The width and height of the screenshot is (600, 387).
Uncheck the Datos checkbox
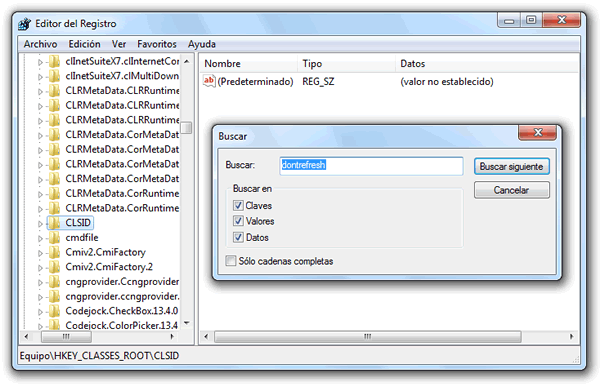[x=238, y=237]
